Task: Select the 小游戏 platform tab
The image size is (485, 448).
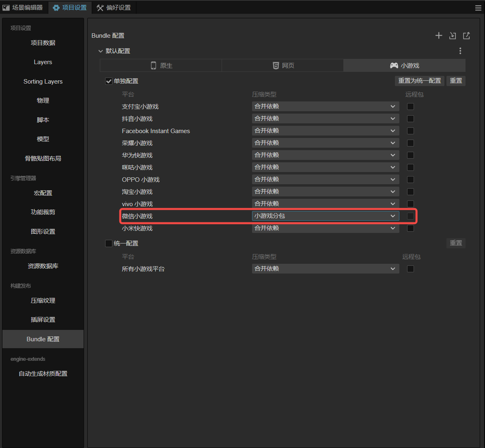Action: tap(404, 66)
